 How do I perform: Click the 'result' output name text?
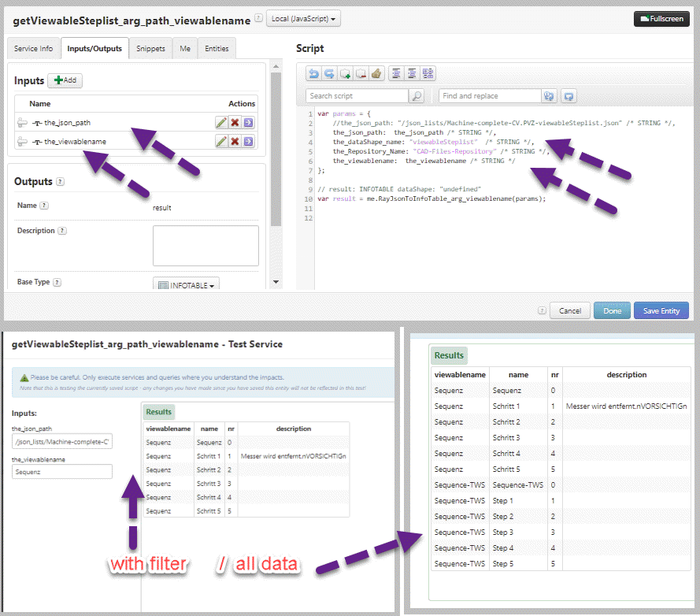coord(161,208)
